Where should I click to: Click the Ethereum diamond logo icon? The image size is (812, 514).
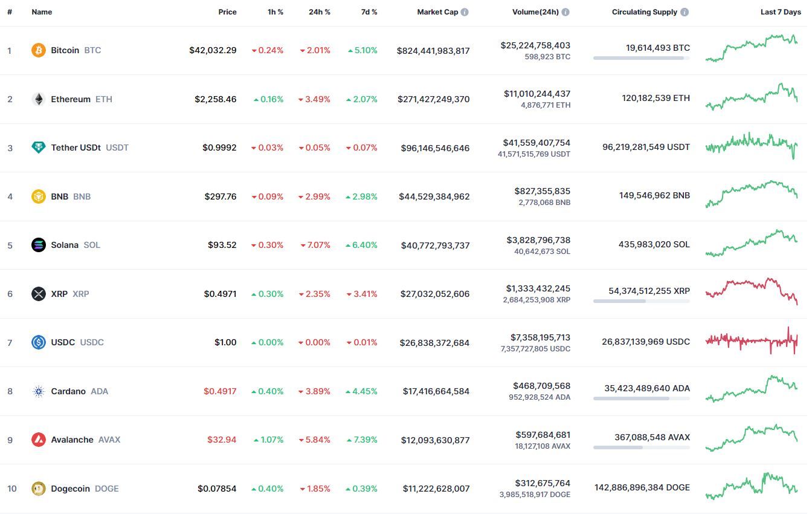tap(39, 99)
